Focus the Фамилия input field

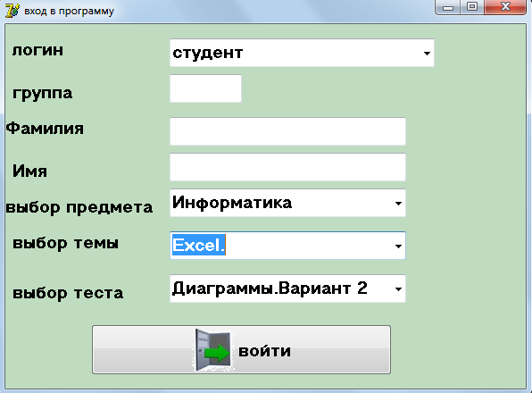287,131
